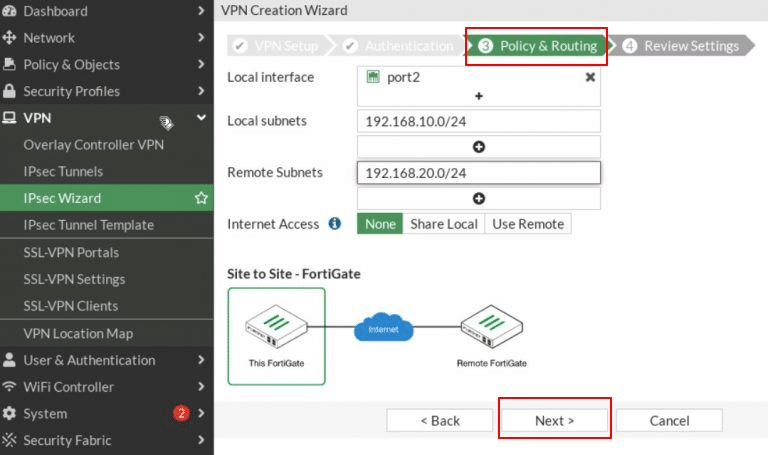768x455 pixels.
Task: Cancel the VPN wizard
Action: click(669, 420)
